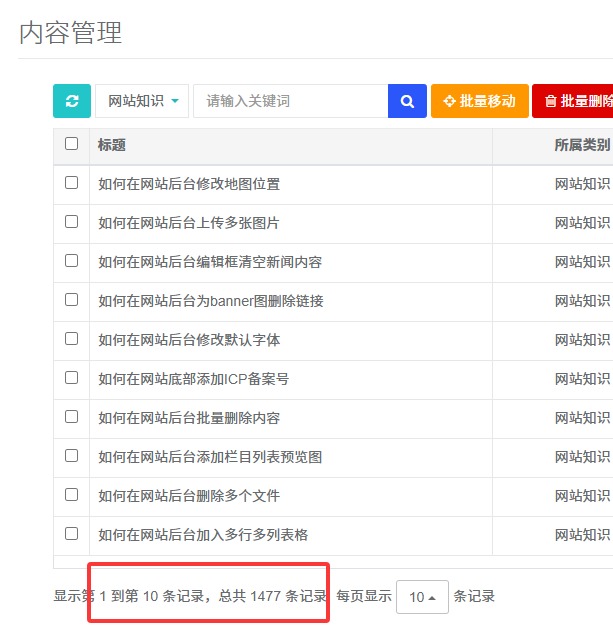This screenshot has height=630, width=613.
Task: Expand the 每页显示 10 page-size dropdown
Action: pyautogui.click(x=422, y=597)
